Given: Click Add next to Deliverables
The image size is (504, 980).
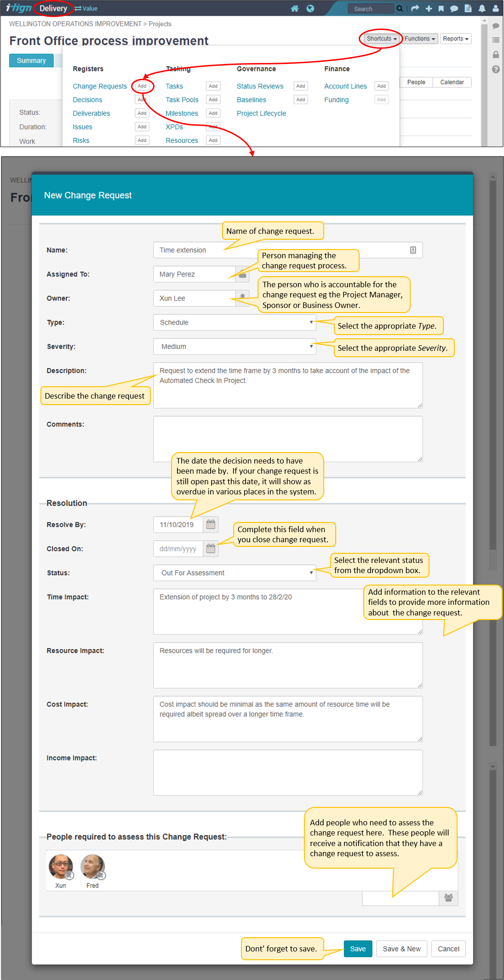Looking at the screenshot, I should 142,113.
